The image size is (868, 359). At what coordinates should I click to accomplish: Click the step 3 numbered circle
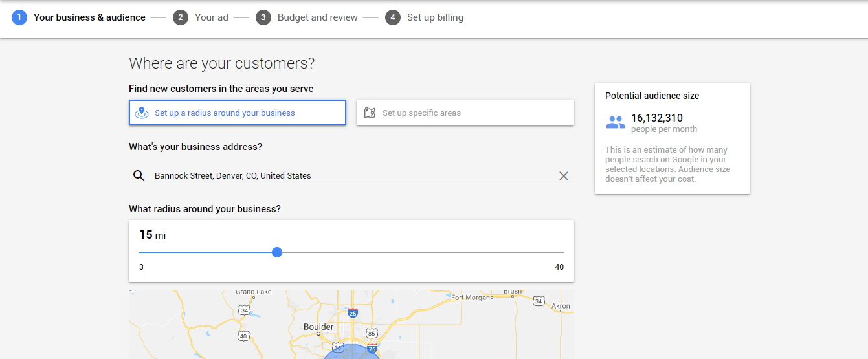pyautogui.click(x=263, y=17)
